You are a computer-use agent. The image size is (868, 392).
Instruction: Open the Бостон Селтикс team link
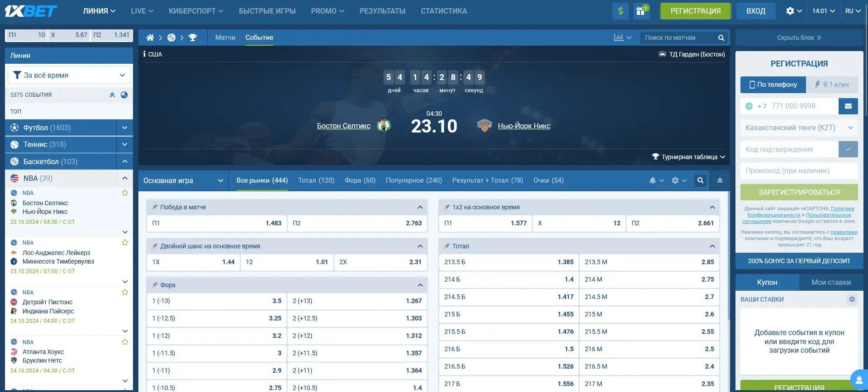click(x=343, y=126)
